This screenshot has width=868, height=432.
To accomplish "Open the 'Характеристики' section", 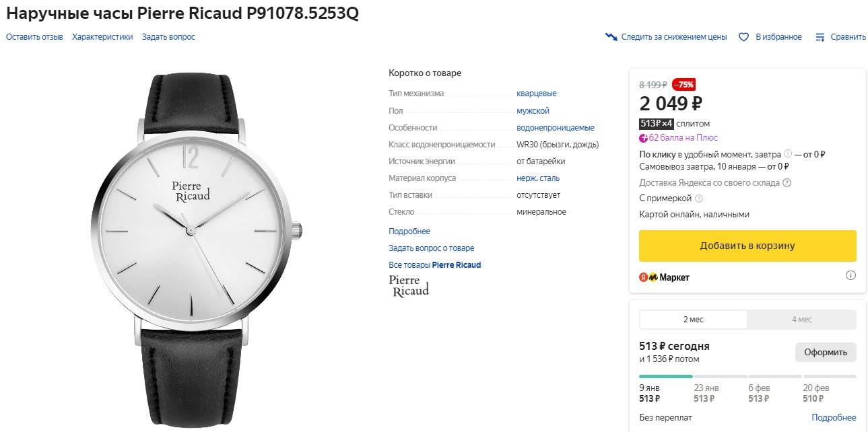I will click(102, 37).
